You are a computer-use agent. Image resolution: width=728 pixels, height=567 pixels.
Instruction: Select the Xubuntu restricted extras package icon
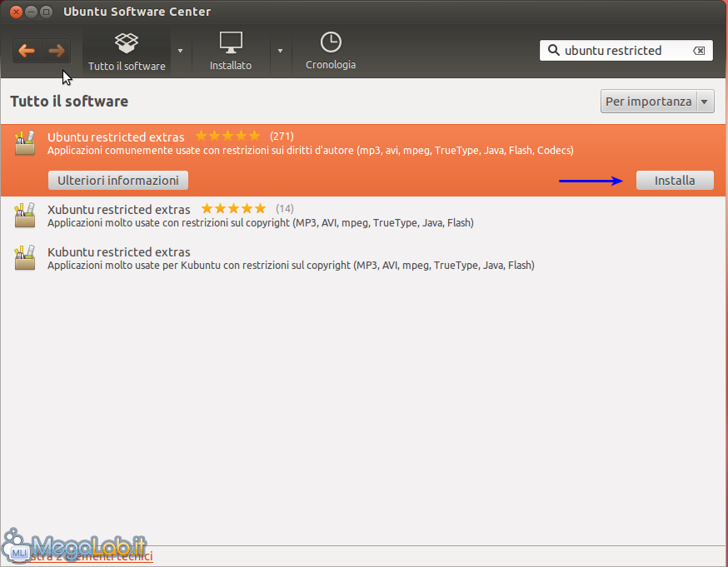coord(25,216)
